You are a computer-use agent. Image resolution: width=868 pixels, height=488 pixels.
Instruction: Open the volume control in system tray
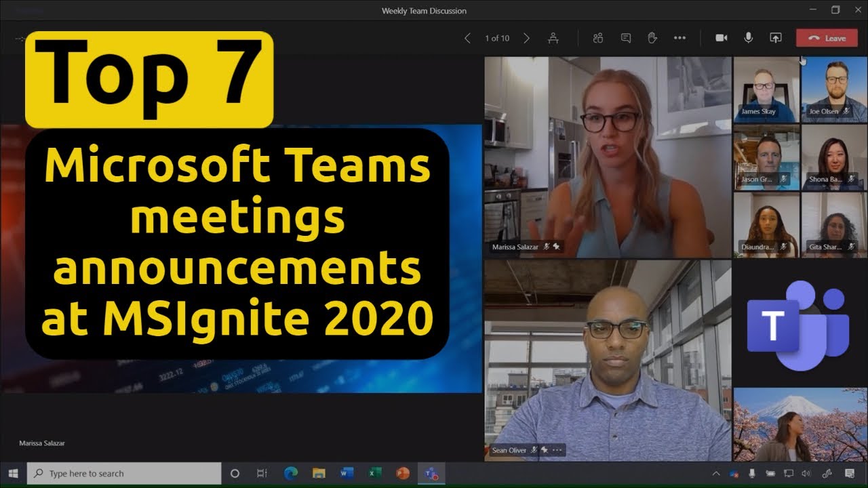click(x=807, y=474)
